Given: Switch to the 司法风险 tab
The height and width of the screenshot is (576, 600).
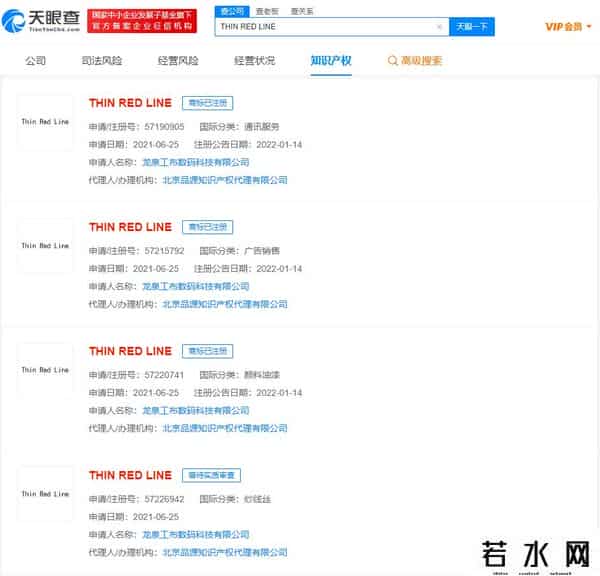Looking at the screenshot, I should coord(102,60).
